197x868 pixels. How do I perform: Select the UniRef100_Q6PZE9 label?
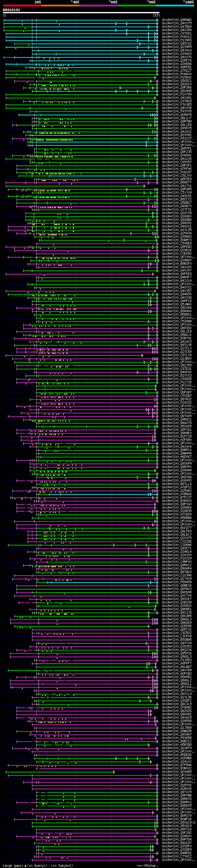177,179
